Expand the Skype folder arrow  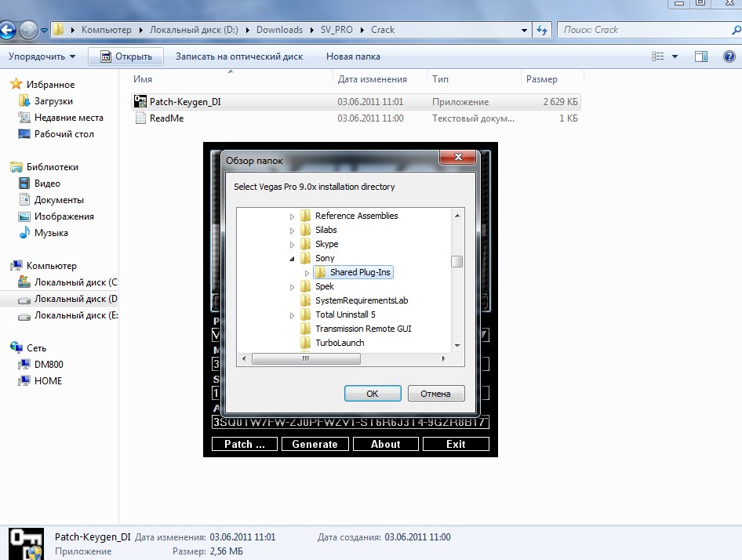[292, 245]
